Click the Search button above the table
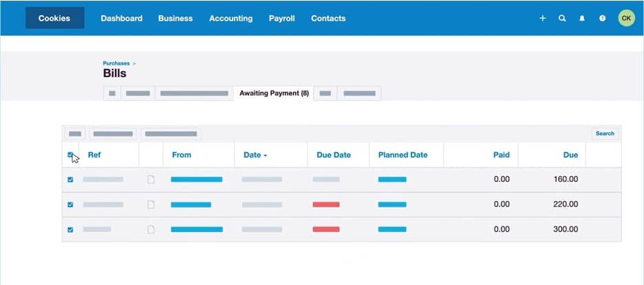 [605, 134]
